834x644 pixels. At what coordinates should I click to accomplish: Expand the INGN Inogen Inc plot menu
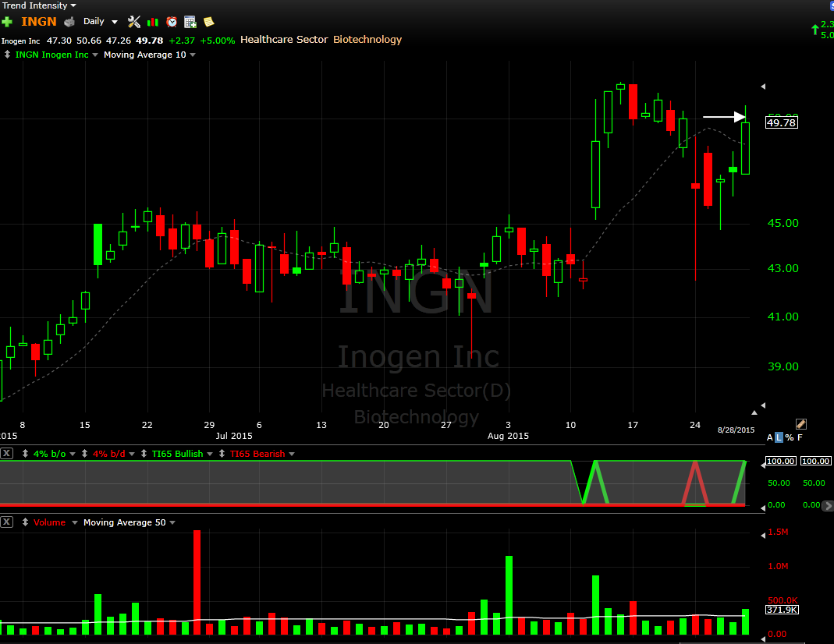tap(94, 55)
